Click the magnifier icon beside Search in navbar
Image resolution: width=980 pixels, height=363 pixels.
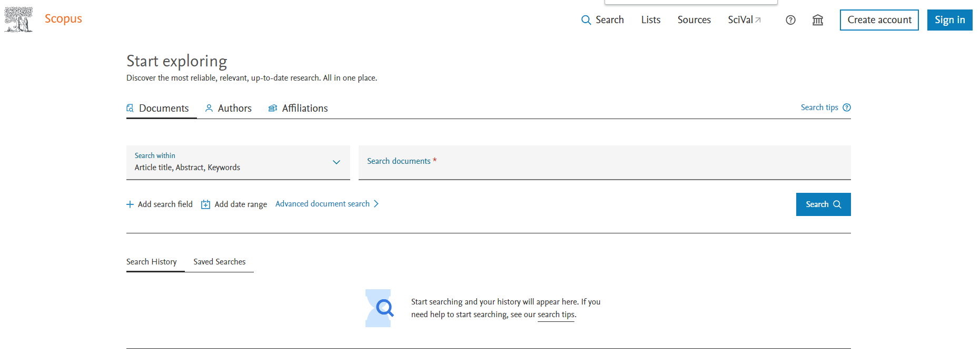tap(586, 20)
